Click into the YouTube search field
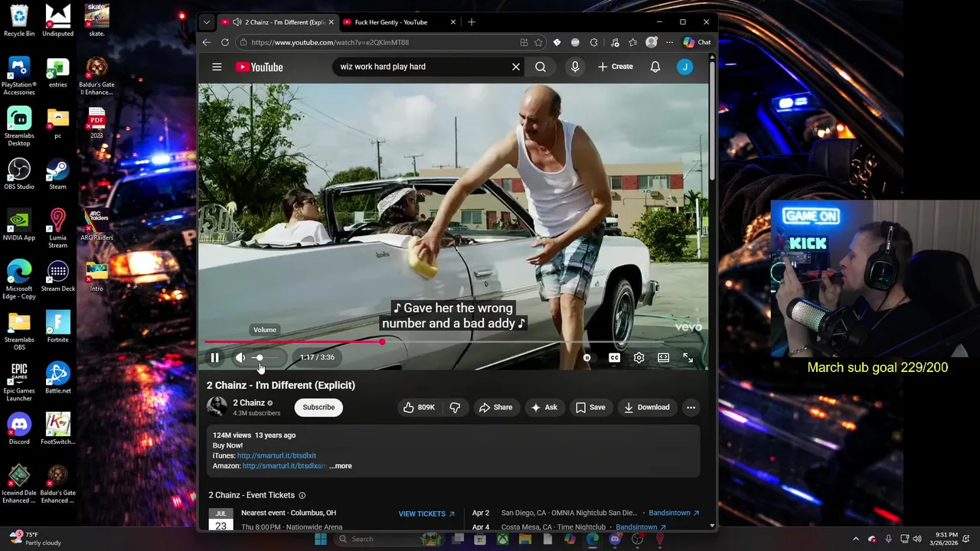This screenshot has width=980, height=551. pos(421,67)
